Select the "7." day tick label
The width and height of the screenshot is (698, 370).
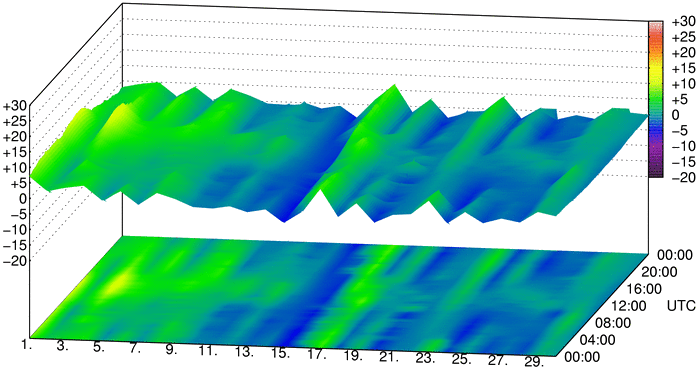click(135, 349)
